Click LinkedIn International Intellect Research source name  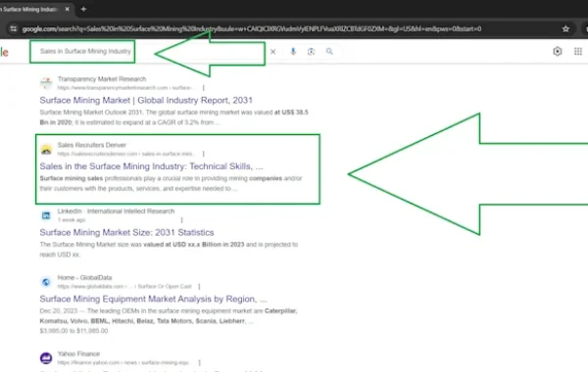click(x=116, y=211)
